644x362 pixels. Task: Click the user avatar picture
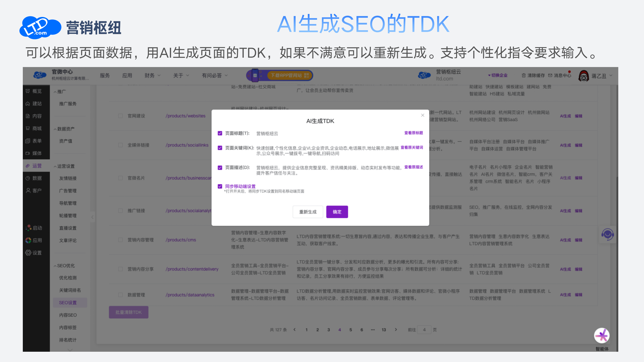click(583, 76)
